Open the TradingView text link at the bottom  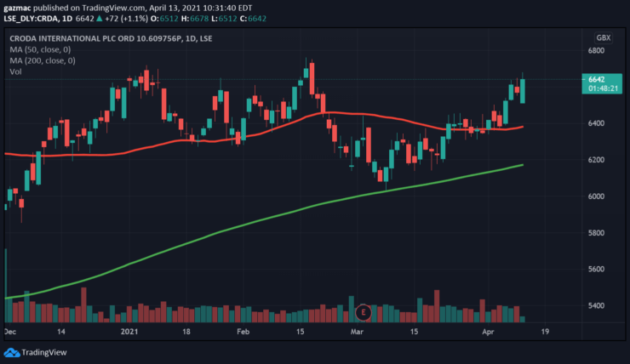(43, 352)
